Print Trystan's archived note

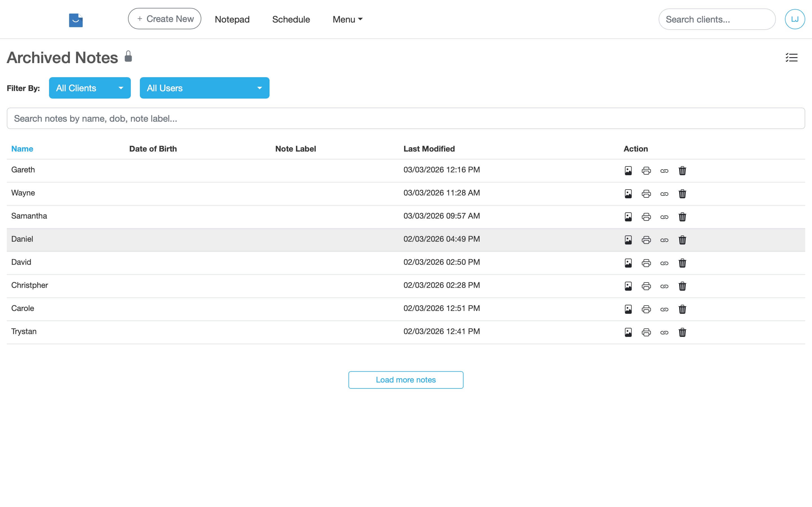[646, 332]
